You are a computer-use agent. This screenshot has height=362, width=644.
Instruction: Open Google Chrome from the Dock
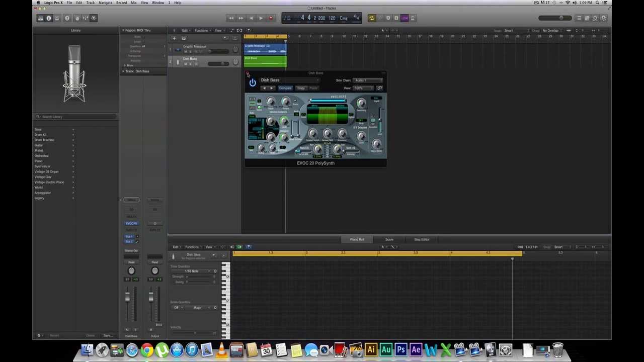147,349
